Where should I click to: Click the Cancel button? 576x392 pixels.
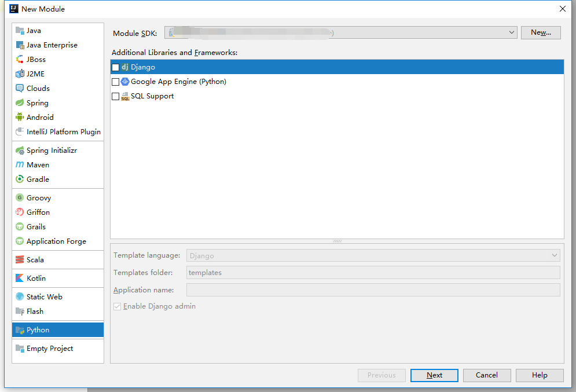click(x=487, y=375)
